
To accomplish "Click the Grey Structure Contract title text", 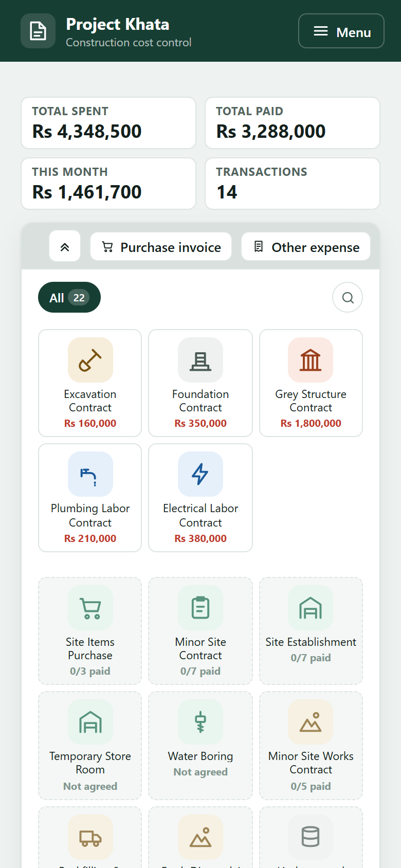I will click(x=311, y=401).
